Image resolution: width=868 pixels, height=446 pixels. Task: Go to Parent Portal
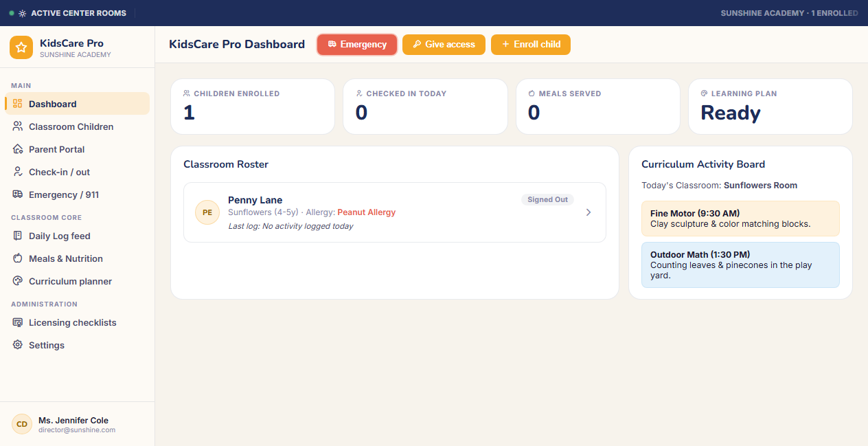pyautogui.click(x=77, y=149)
